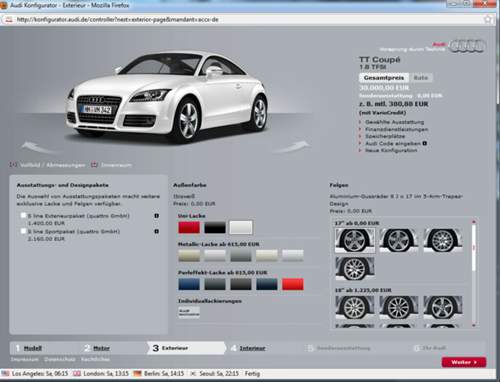Click the '30.000,00 EUR' total price
500x382 pixels.
(x=384, y=88)
